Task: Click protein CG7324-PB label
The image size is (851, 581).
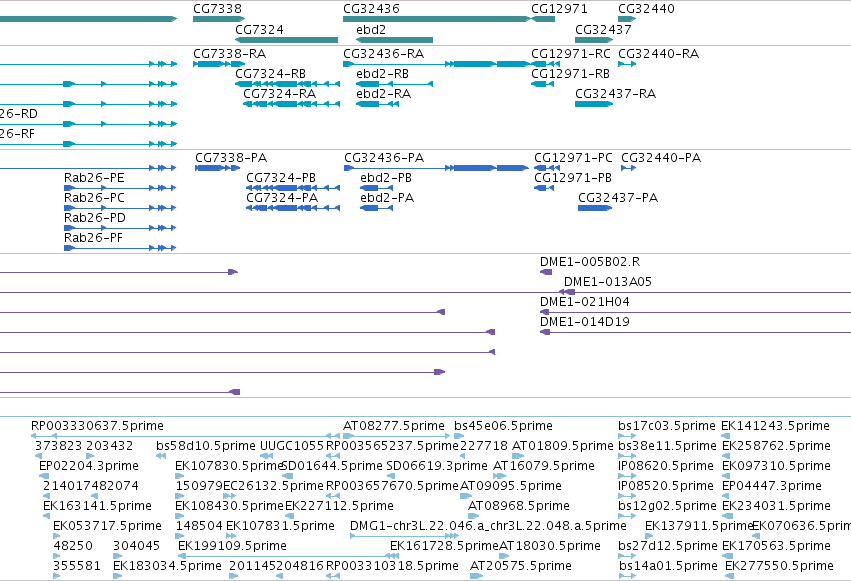Action: tap(281, 178)
